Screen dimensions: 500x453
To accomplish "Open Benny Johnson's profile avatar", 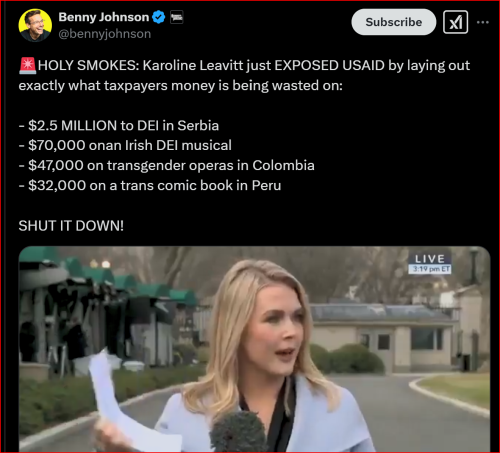I will 35,25.
